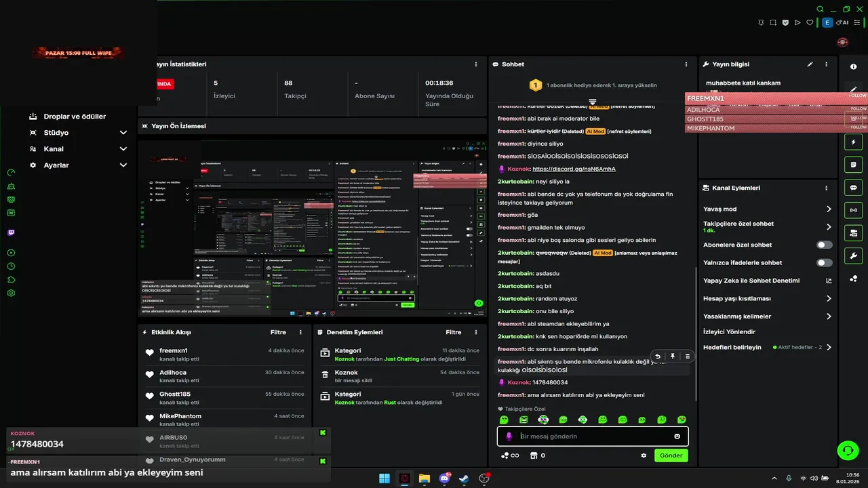The image size is (868, 488).
Task: Open Hesap yaşı kısıtlaması options arrow
Action: pos(829,298)
